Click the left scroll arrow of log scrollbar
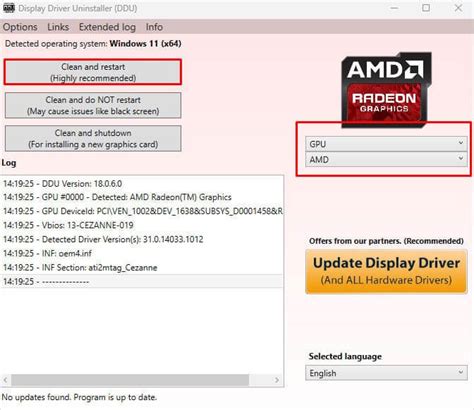The width and height of the screenshot is (474, 410). [x=6, y=380]
